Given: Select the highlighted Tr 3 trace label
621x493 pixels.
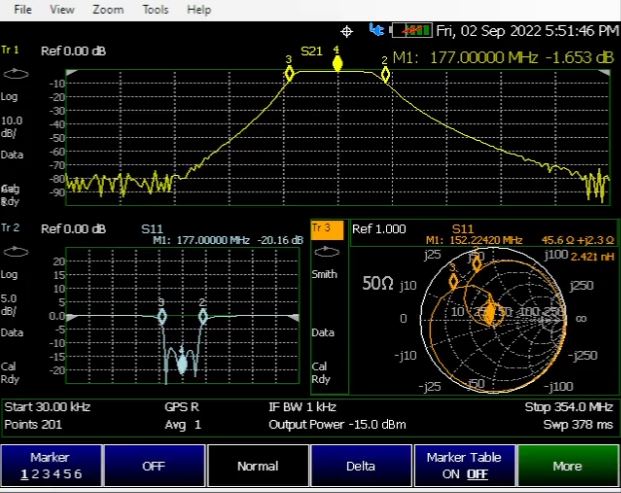Looking at the screenshot, I should 328,229.
